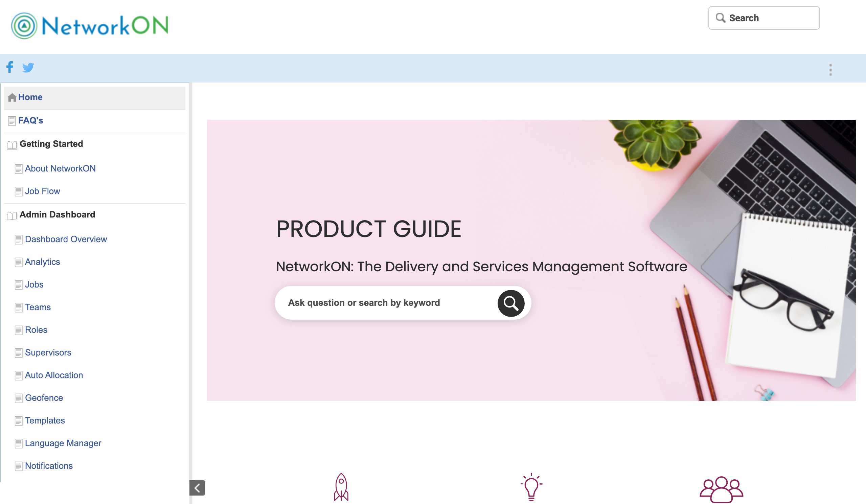This screenshot has height=504, width=866.
Task: Click the Home house icon
Action: (x=12, y=97)
